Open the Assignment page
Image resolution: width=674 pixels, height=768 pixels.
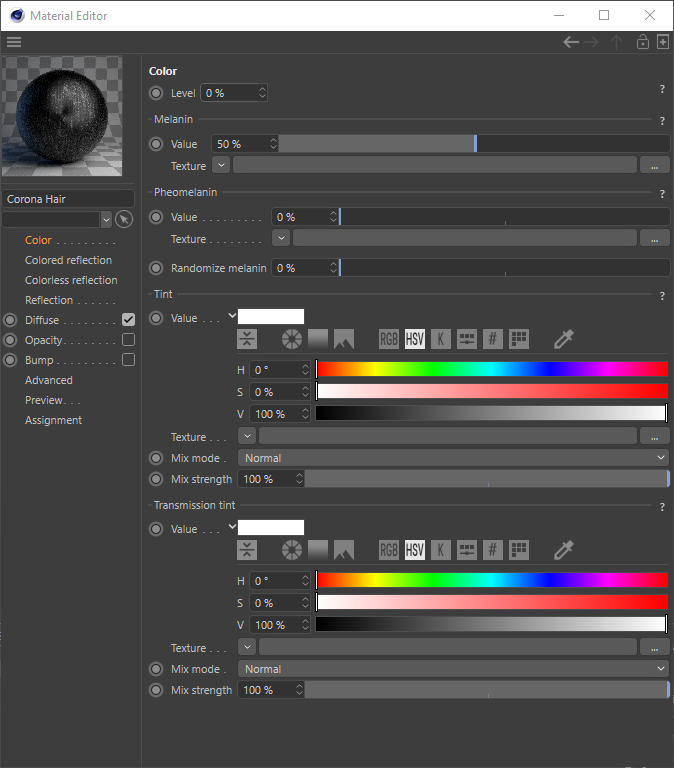point(53,420)
